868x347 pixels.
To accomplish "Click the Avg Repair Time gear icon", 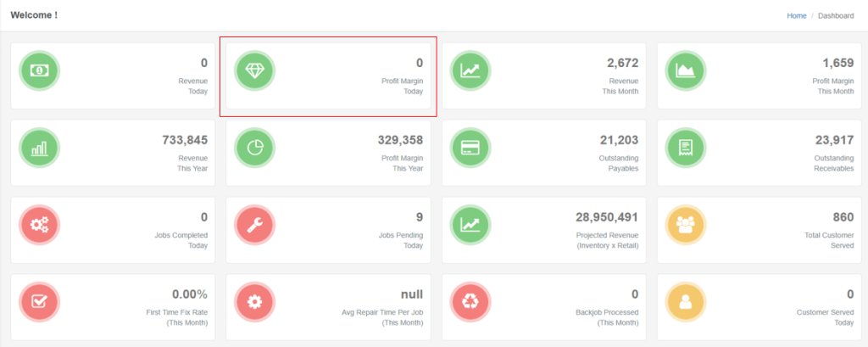I will 255,302.
